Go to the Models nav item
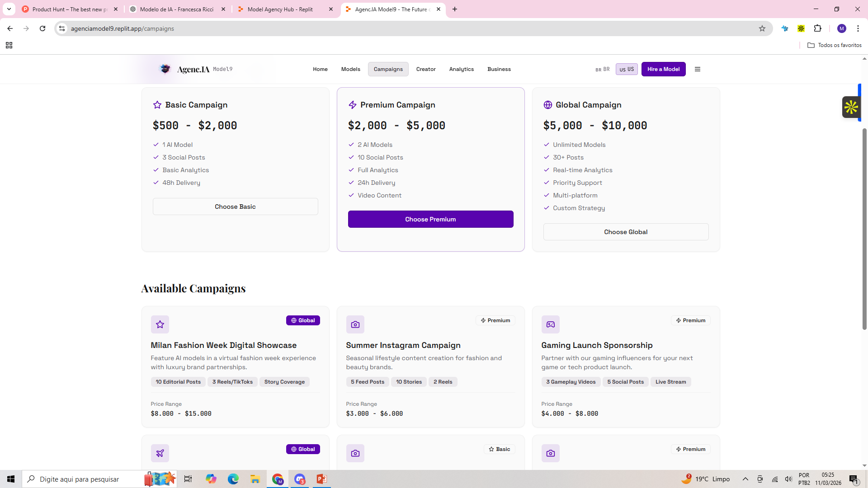Image resolution: width=868 pixels, height=488 pixels. coord(350,69)
